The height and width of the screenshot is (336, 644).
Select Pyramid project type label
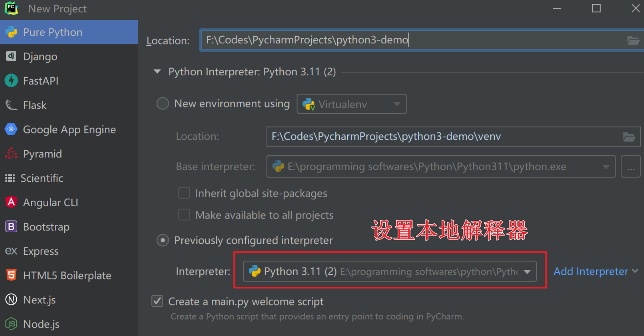click(42, 154)
